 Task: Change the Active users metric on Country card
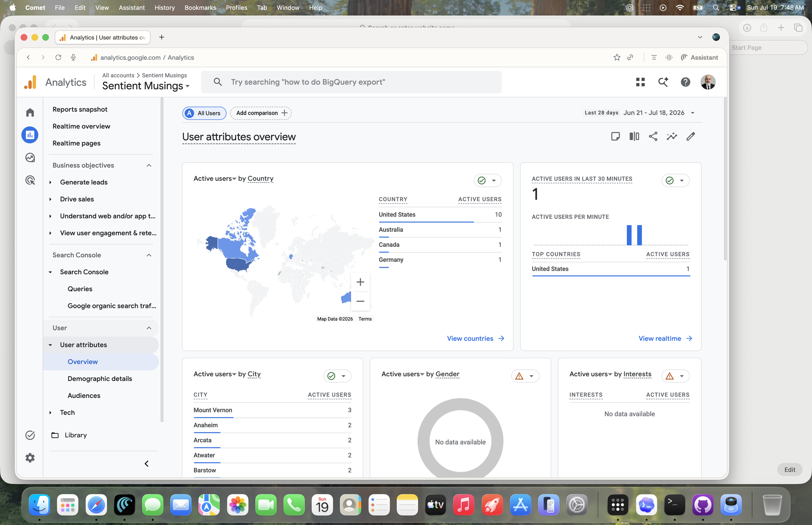[215, 179]
